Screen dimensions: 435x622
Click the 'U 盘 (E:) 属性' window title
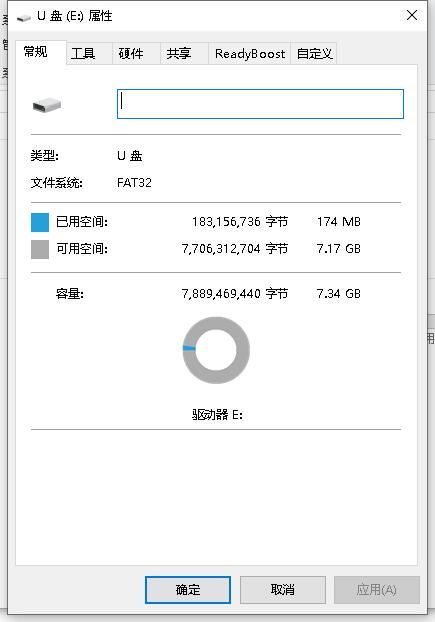[75, 16]
